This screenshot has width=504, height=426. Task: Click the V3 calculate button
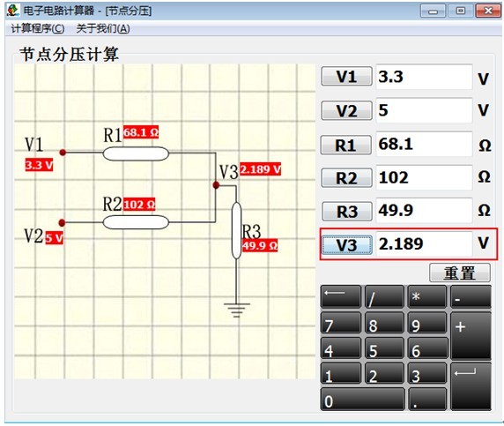pos(347,245)
